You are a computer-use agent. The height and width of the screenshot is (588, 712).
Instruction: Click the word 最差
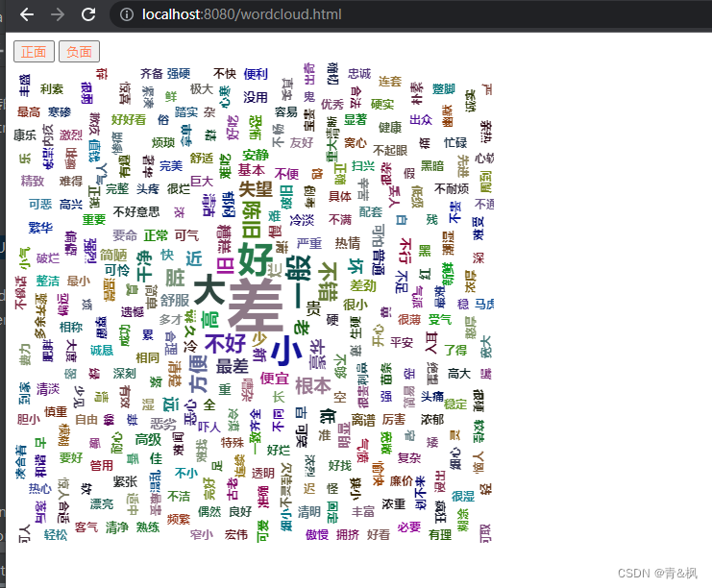(x=232, y=366)
